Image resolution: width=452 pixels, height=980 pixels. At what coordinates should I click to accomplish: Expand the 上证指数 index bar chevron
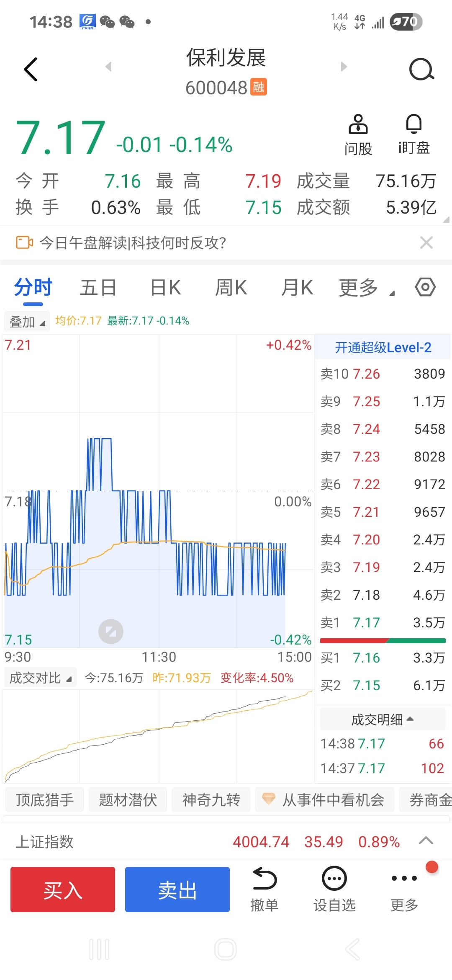click(x=426, y=841)
